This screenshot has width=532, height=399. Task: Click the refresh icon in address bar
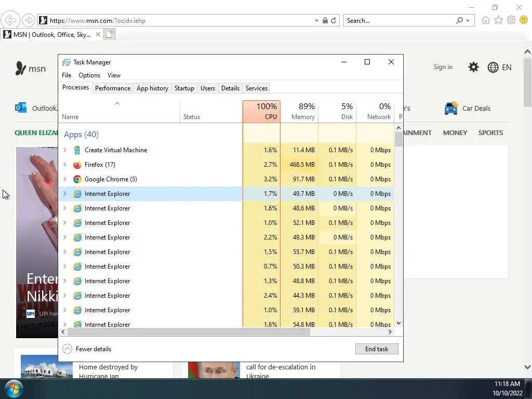click(334, 20)
